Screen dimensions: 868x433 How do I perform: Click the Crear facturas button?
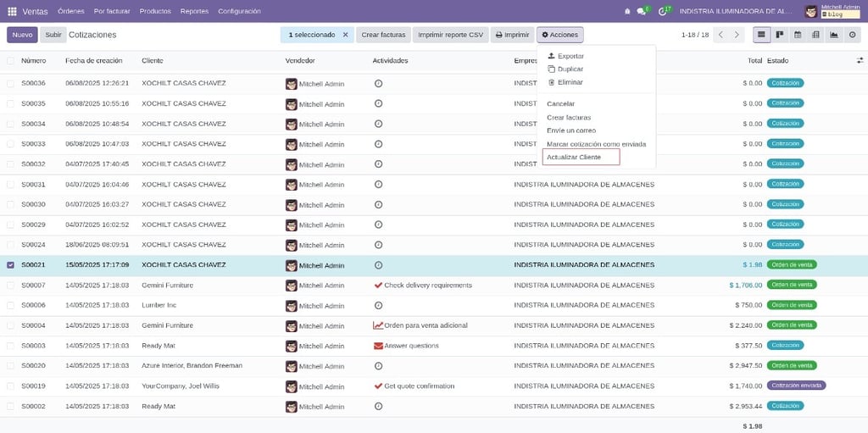(x=383, y=35)
